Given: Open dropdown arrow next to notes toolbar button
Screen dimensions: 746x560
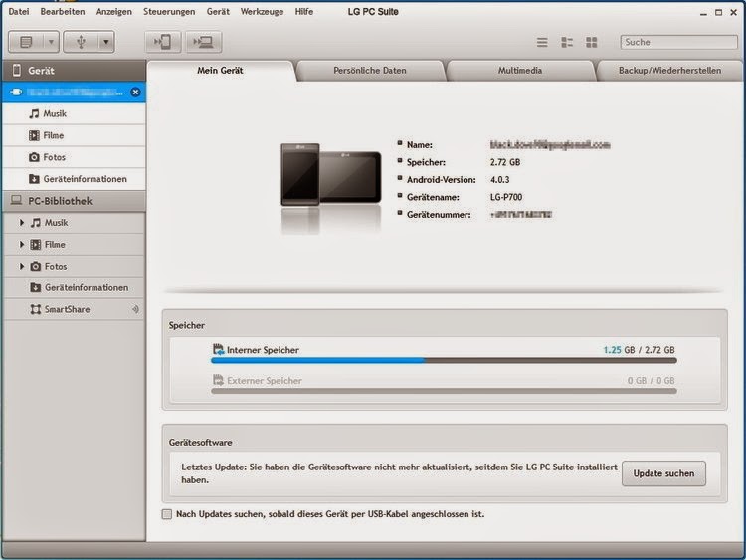Looking at the screenshot, I should [51, 42].
